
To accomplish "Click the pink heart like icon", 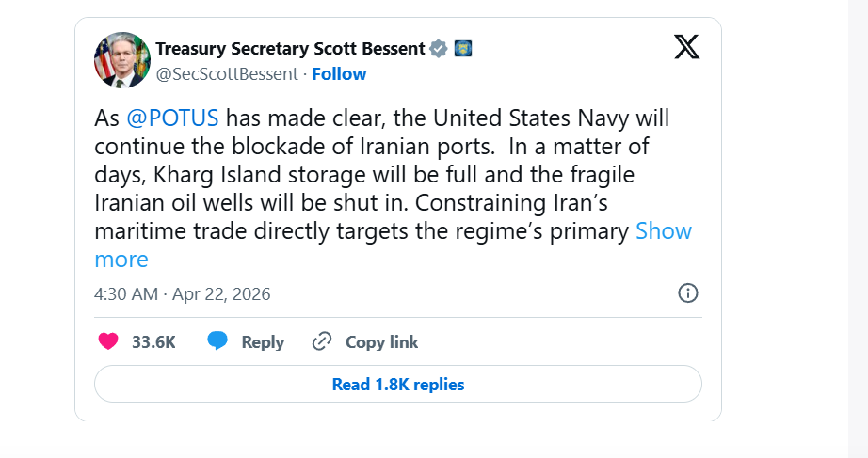I will click(108, 341).
